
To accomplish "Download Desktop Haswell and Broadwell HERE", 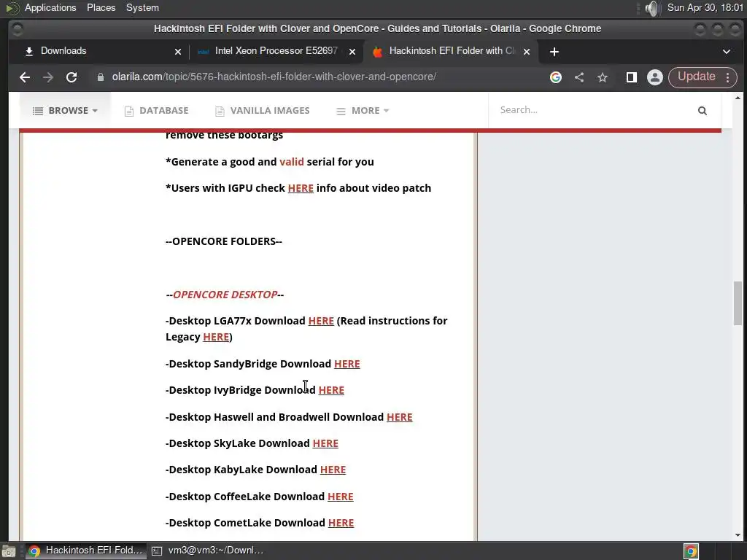I will coord(399,417).
